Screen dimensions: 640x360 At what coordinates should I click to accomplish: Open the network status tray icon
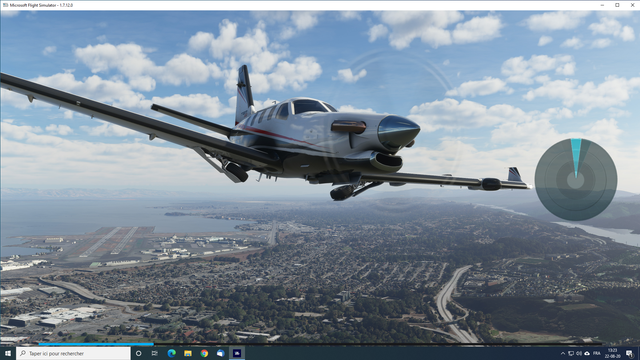(x=571, y=353)
